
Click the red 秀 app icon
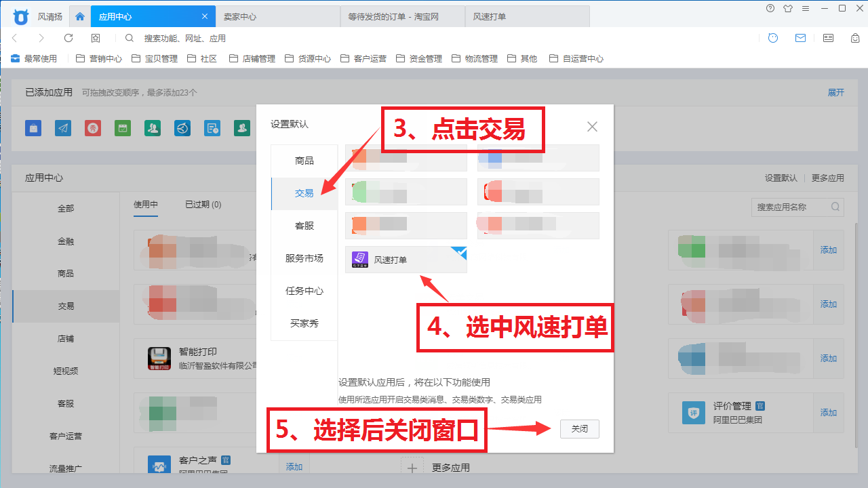(93, 127)
